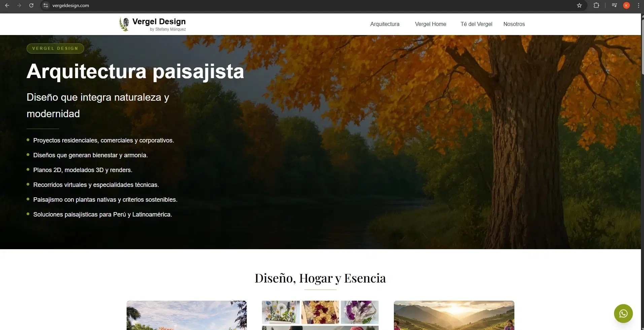Bookmark this page using the star icon
Image resolution: width=644 pixels, height=330 pixels.
579,5
